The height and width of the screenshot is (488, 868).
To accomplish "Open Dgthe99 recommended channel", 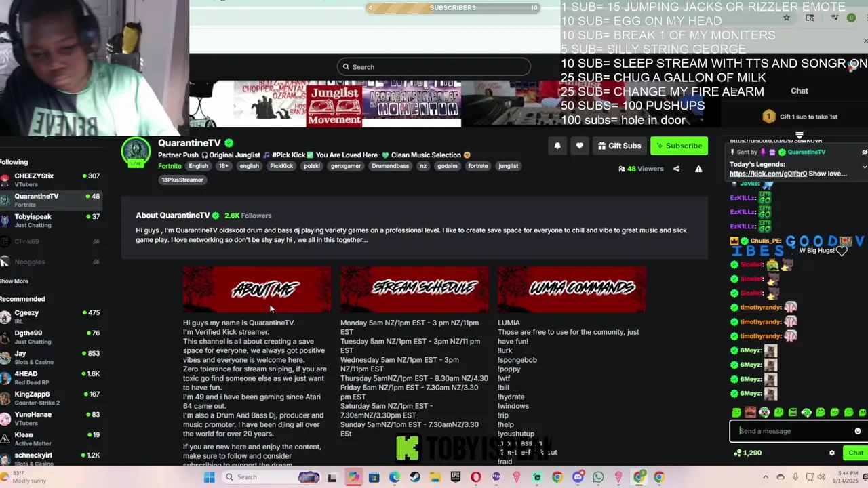I will pyautogui.click(x=51, y=337).
